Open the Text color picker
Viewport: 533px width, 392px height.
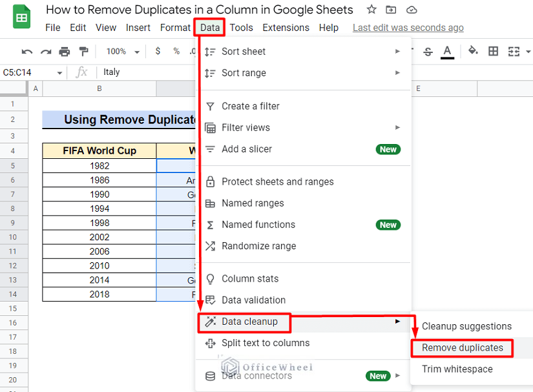pyautogui.click(x=446, y=51)
